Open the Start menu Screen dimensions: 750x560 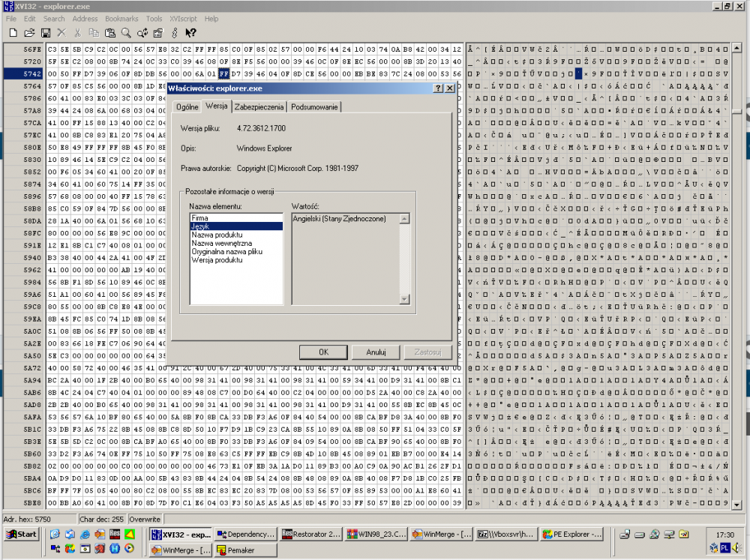point(22,535)
